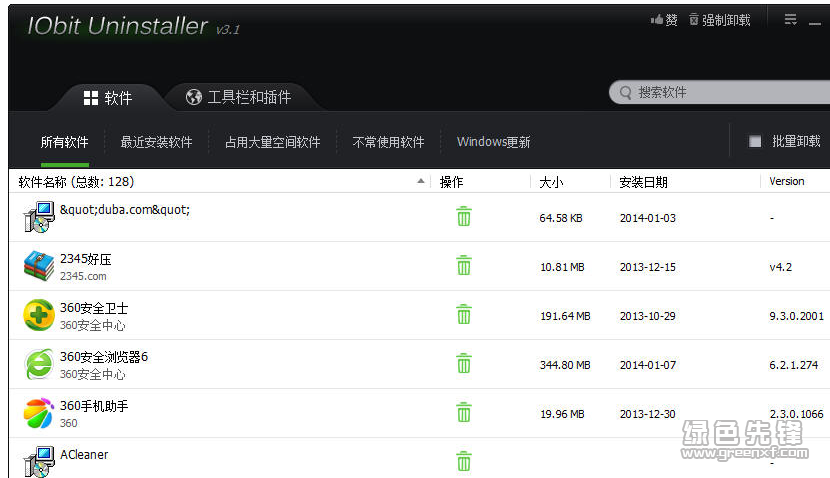
Task: Uninstall duba.com via its trash icon
Action: [464, 217]
